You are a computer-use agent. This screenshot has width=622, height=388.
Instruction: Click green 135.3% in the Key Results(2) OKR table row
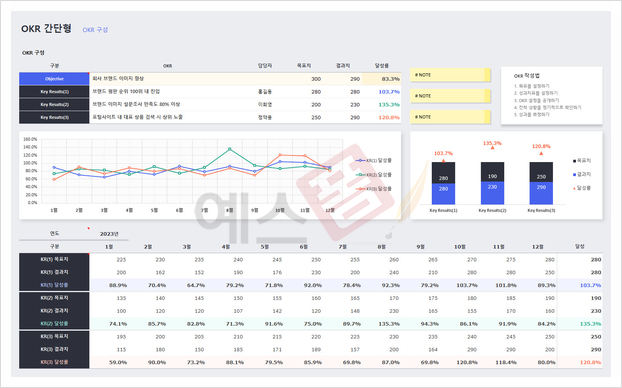(389, 105)
